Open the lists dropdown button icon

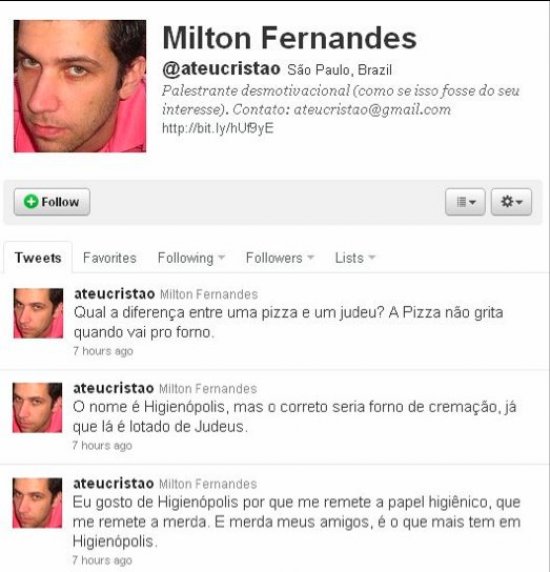click(x=465, y=202)
